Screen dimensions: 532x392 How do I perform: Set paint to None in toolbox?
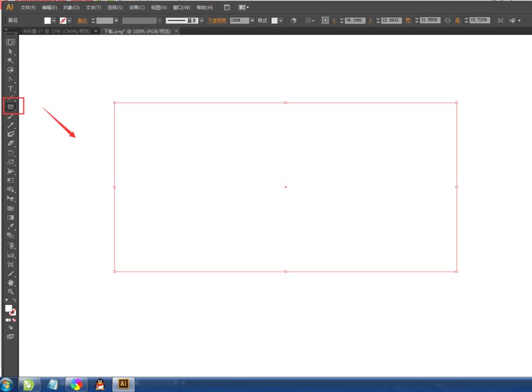pyautogui.click(x=14, y=320)
